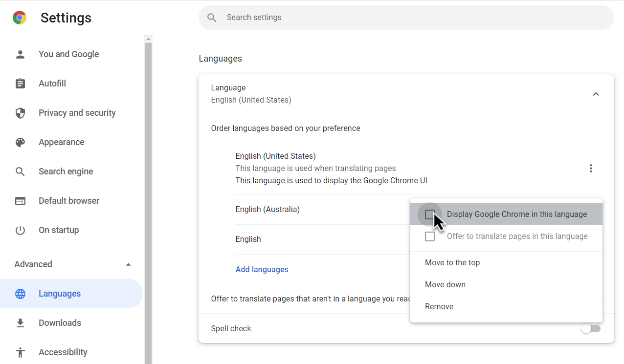Click the Accessibility figure icon
Screen dimensions: 624x364
[20, 352]
